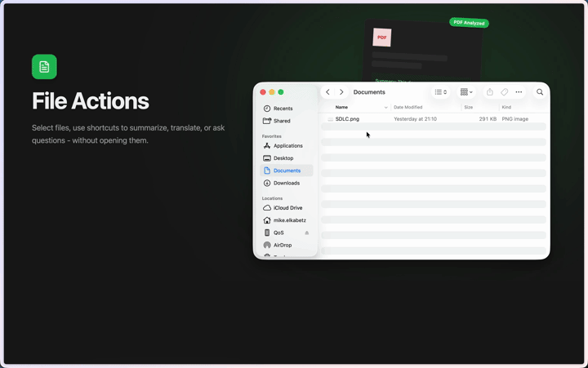This screenshot has width=588, height=368.
Task: Click the Recents clock icon
Action: point(267,109)
